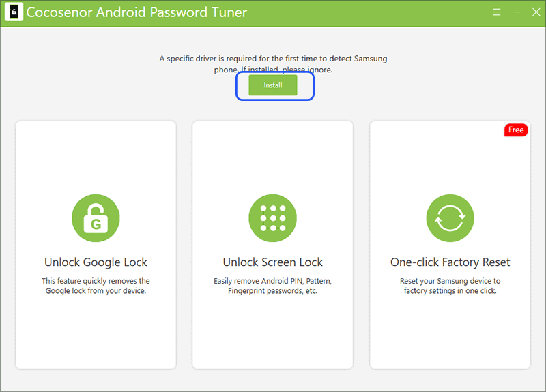Open the hamburger menu icon
This screenshot has width=546, height=392.
(497, 12)
